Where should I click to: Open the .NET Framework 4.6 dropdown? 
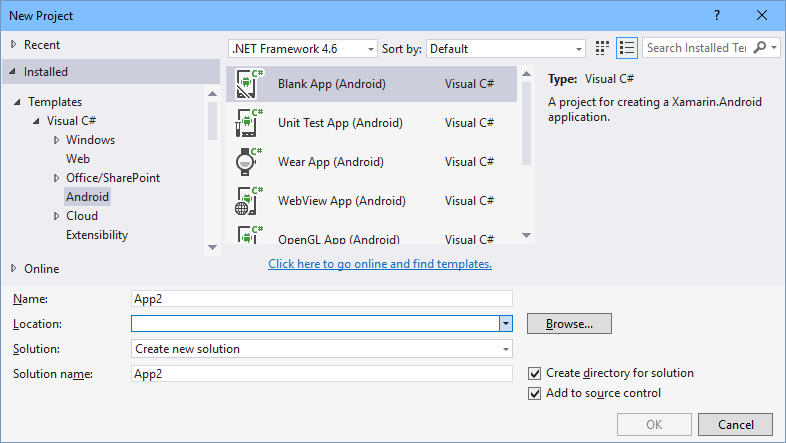tap(302, 48)
